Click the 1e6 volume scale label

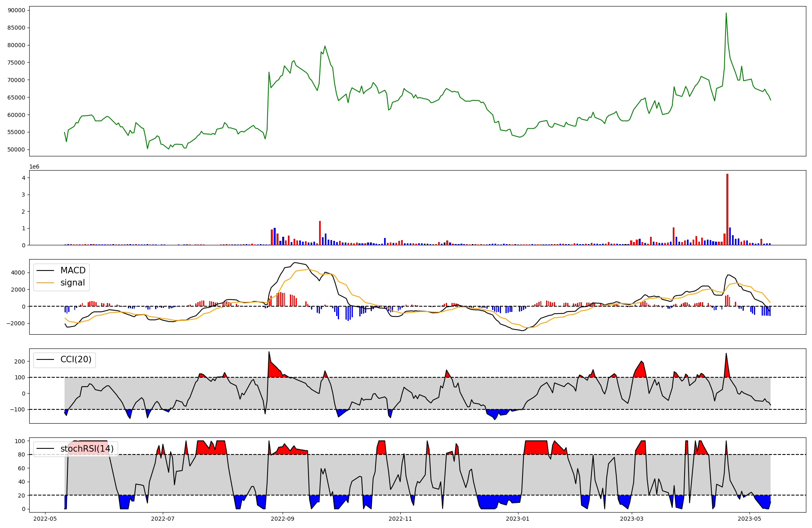click(34, 167)
